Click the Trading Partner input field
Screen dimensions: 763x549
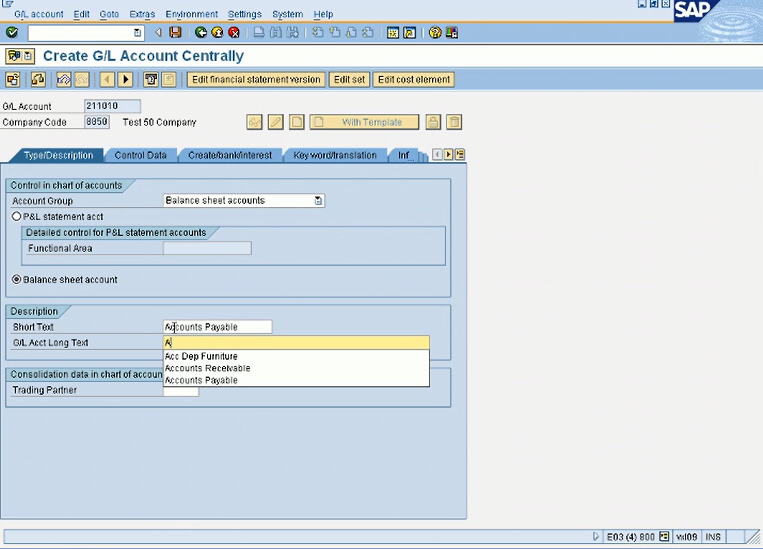(x=181, y=390)
